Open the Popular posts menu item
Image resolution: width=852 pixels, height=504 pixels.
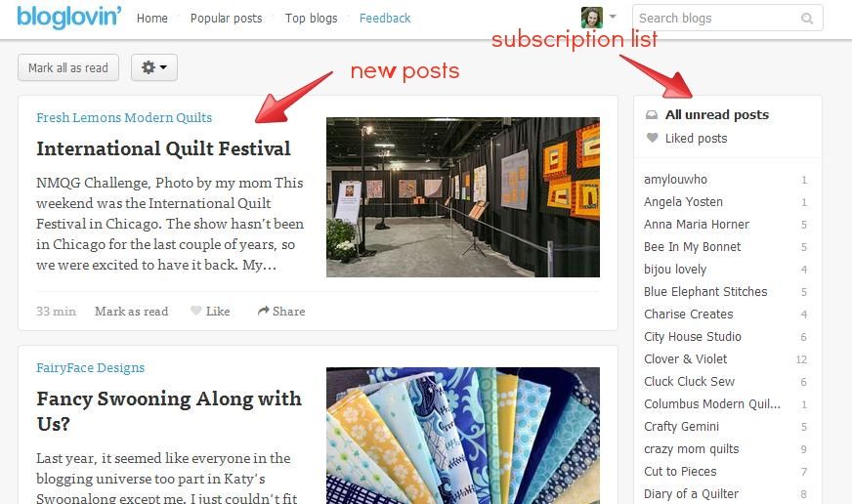click(x=226, y=18)
